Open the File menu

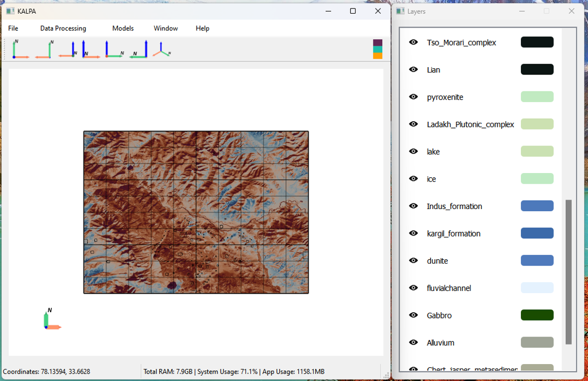pos(13,28)
